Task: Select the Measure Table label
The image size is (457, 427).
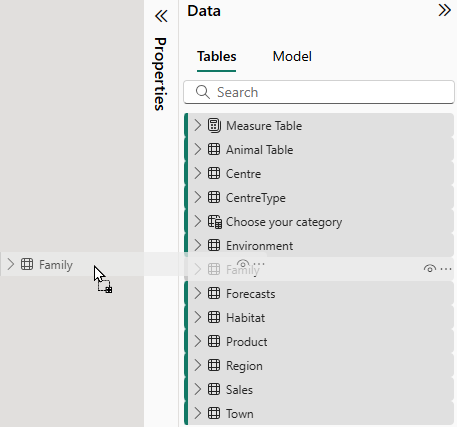Action: pyautogui.click(x=264, y=126)
